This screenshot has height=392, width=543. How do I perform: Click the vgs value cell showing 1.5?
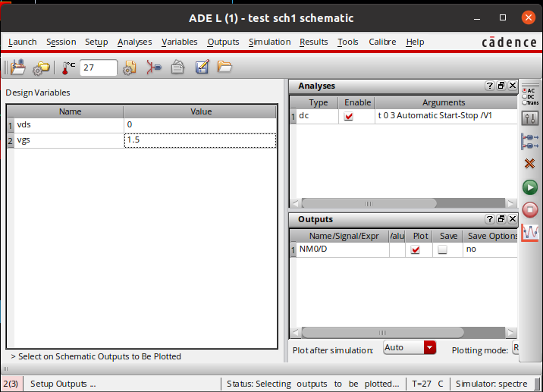[200, 140]
